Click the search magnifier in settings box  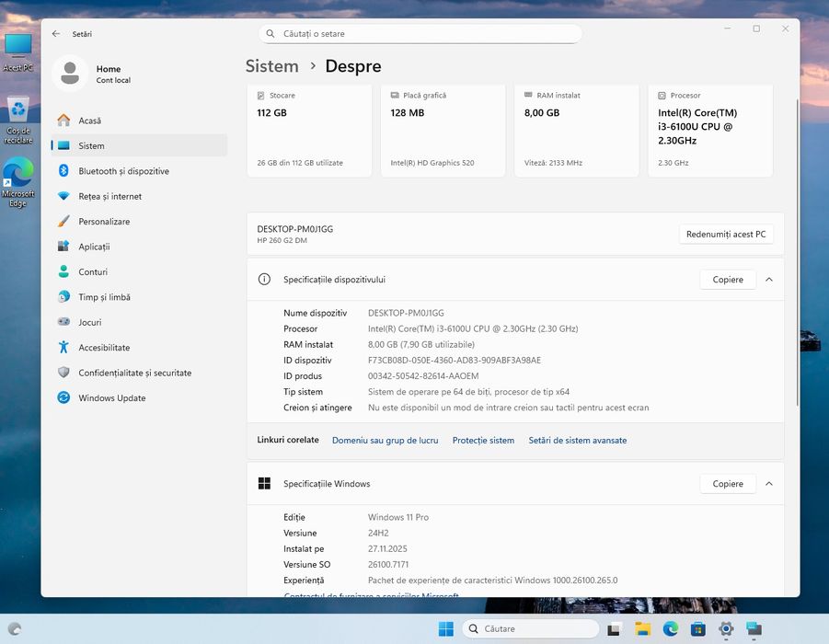coord(271,34)
